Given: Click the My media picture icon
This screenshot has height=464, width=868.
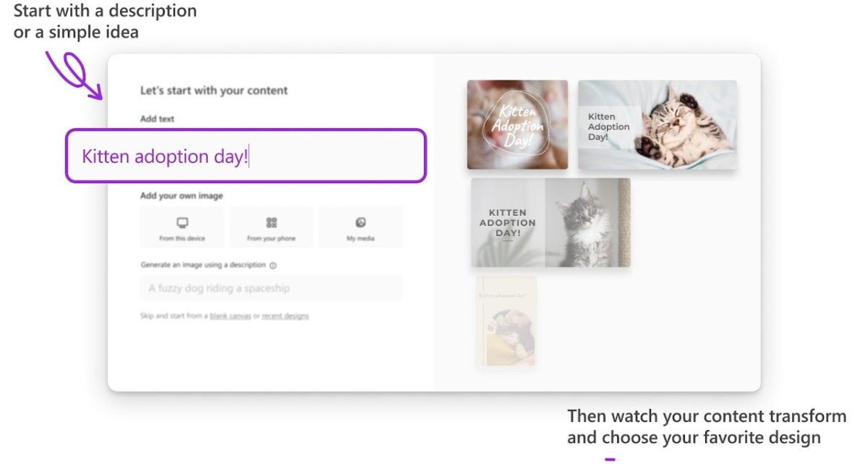Looking at the screenshot, I should click(x=360, y=222).
